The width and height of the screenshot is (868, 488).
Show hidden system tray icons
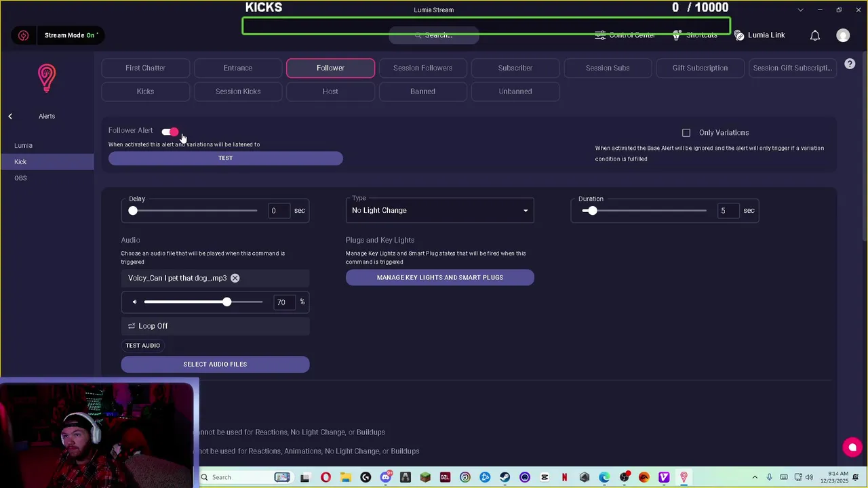click(756, 477)
